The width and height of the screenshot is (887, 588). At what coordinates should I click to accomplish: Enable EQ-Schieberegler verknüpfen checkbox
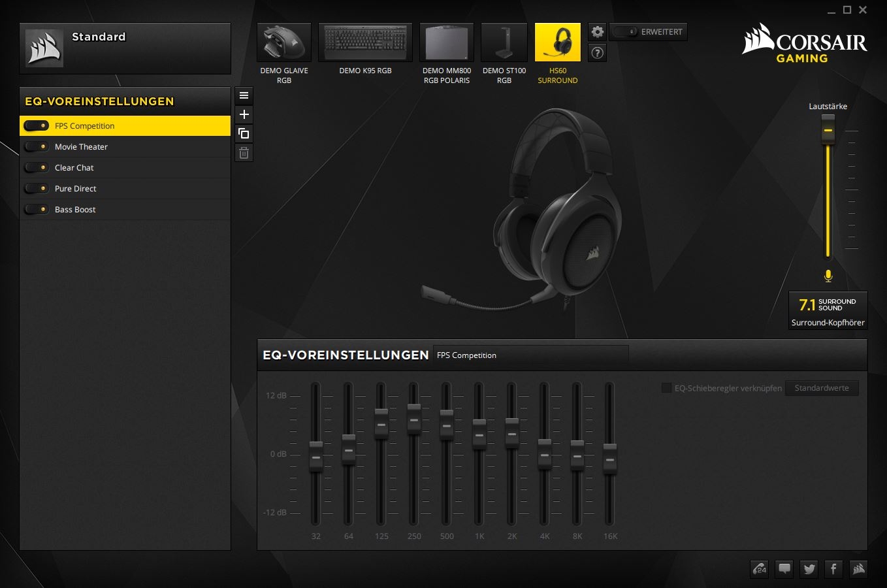(x=666, y=388)
